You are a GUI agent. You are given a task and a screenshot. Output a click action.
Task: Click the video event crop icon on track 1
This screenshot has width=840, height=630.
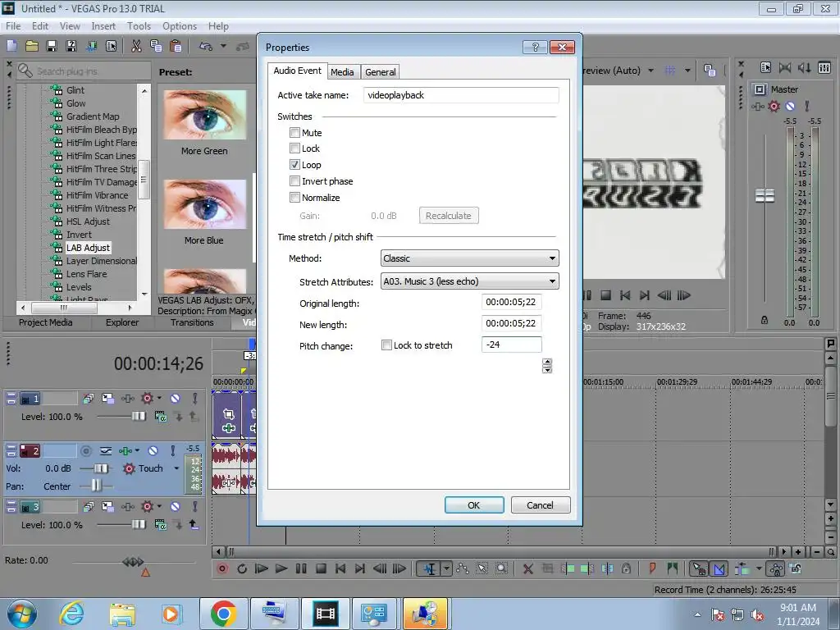pos(229,413)
